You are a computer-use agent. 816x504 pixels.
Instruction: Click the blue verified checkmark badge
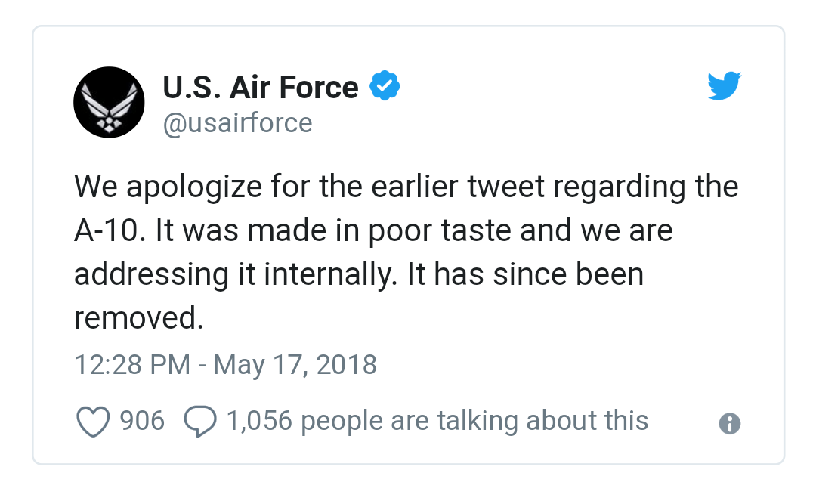(385, 87)
